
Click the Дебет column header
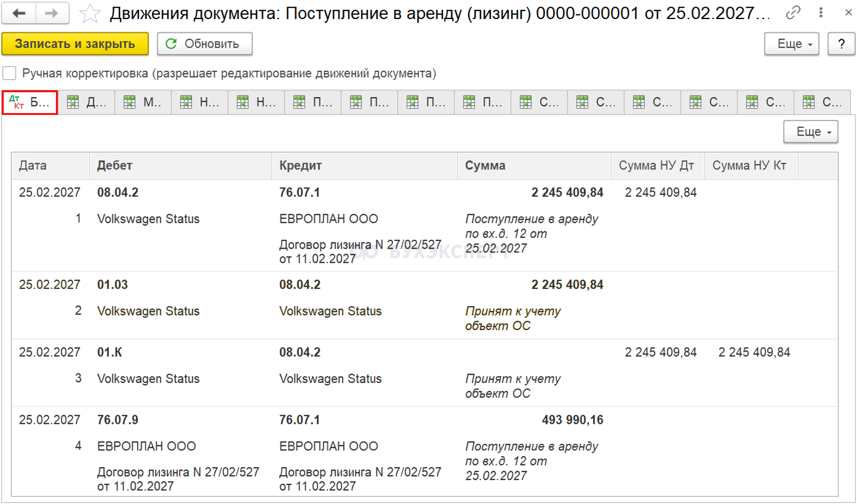tap(180, 166)
